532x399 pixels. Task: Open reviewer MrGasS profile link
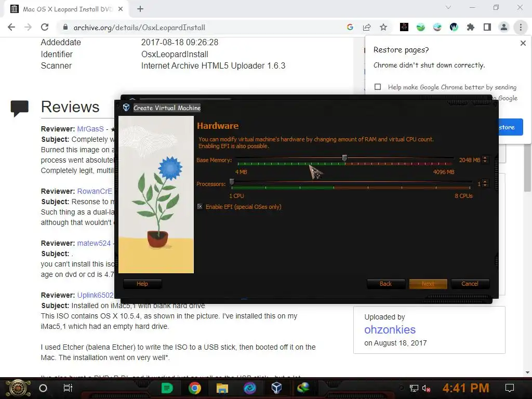click(90, 129)
